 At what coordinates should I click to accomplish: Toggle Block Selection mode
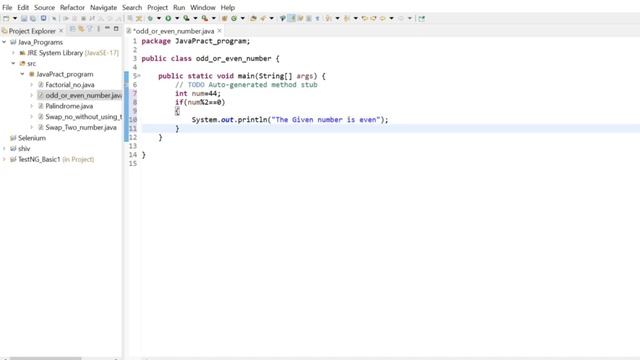point(309,18)
